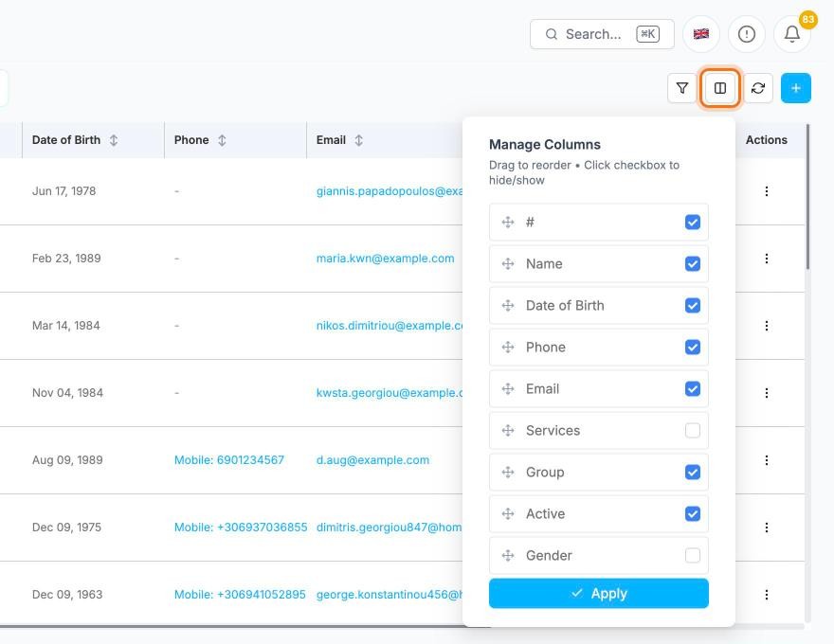The height and width of the screenshot is (644, 834).
Task: Uncheck the Phone column checkbox
Action: pos(693,347)
